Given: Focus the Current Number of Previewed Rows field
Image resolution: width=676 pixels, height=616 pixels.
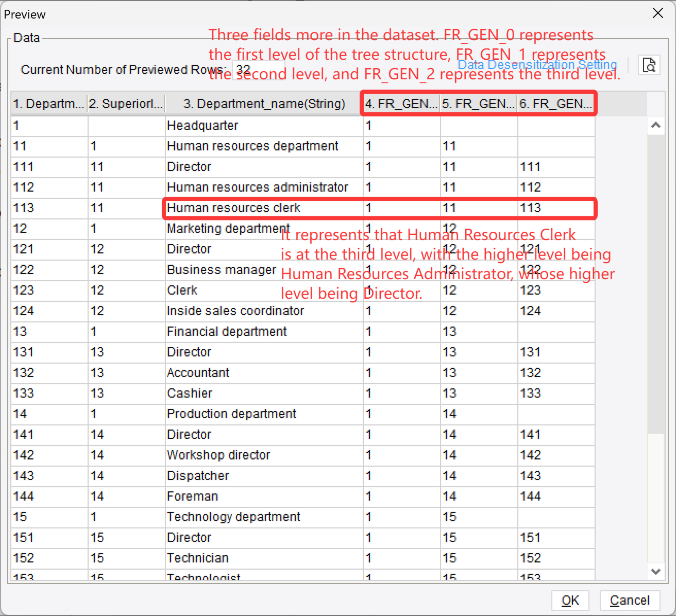Looking at the screenshot, I should click(259, 70).
